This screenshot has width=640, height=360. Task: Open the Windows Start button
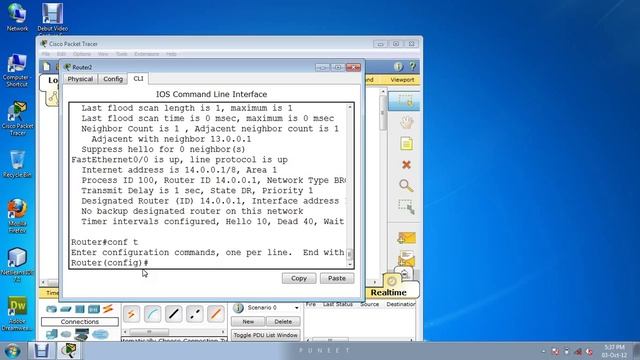click(x=12, y=351)
